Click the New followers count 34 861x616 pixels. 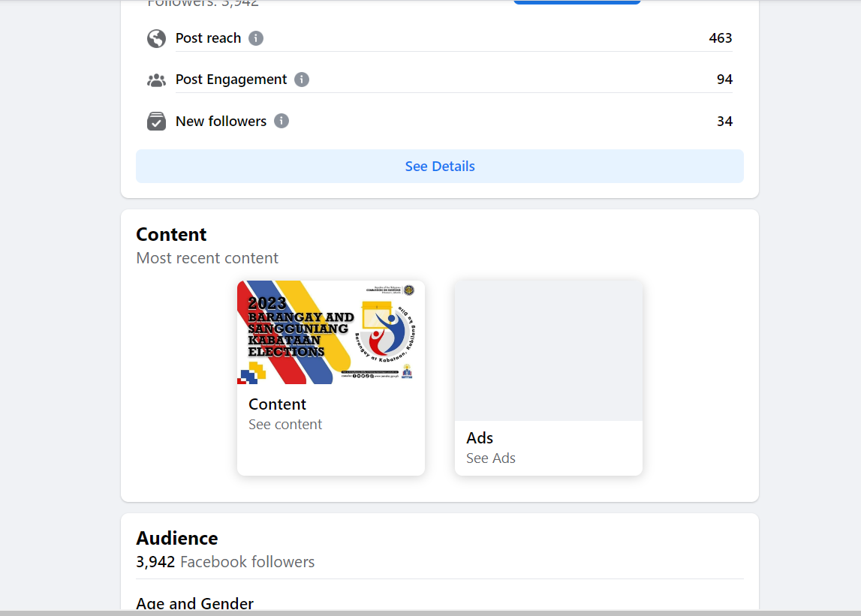(x=724, y=122)
